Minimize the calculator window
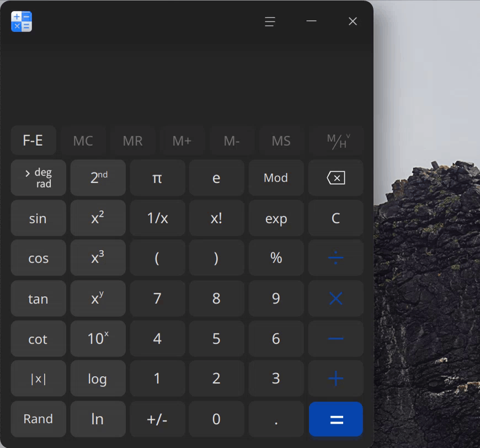Screen dimensions: 480x448 click(x=311, y=22)
